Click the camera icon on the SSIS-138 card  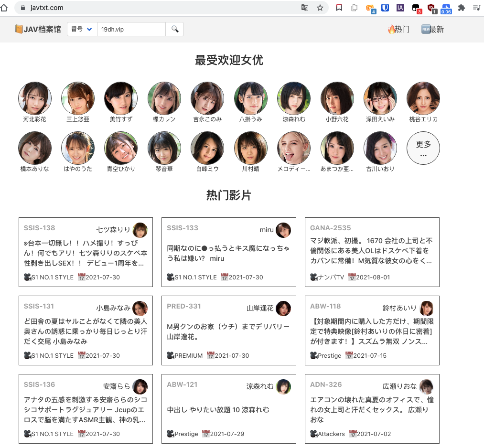point(27,277)
